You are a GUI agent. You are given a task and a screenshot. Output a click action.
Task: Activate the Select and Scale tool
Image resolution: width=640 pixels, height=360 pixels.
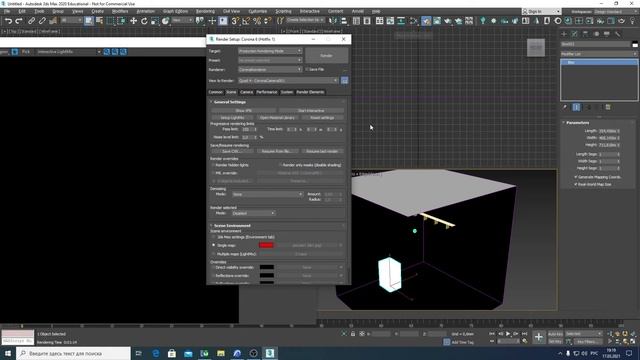155,21
